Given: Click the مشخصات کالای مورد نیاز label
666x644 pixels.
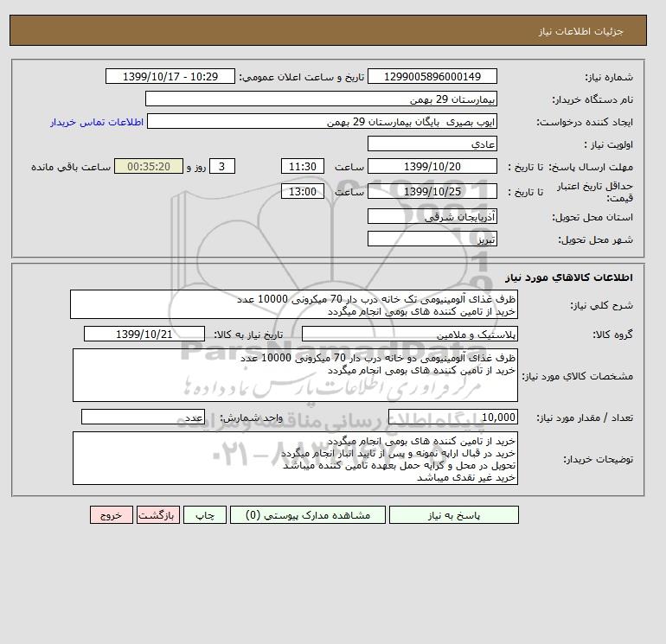Looking at the screenshot, I should 577,376.
